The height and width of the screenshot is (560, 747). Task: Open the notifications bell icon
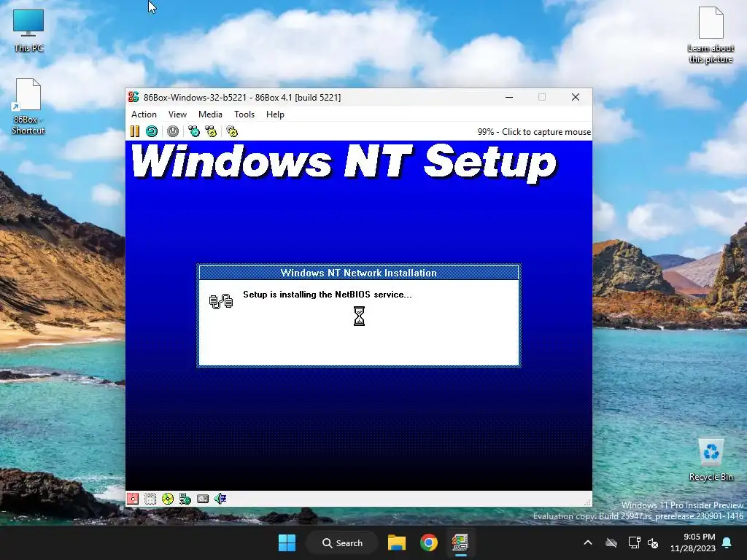pyautogui.click(x=727, y=542)
